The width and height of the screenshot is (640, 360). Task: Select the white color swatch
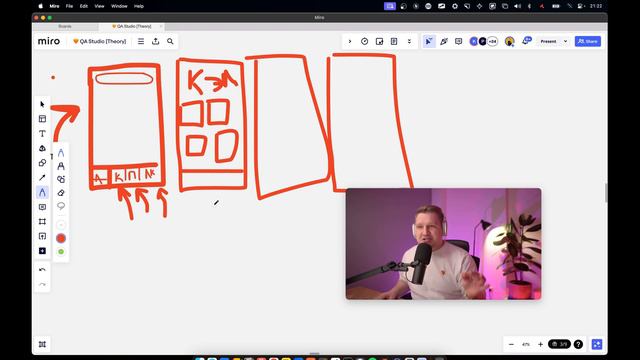click(61, 225)
